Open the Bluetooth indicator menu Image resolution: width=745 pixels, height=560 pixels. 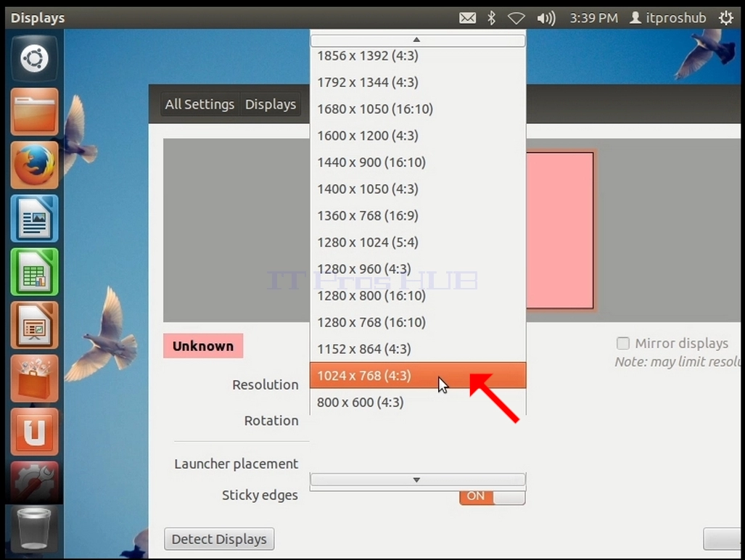point(491,18)
